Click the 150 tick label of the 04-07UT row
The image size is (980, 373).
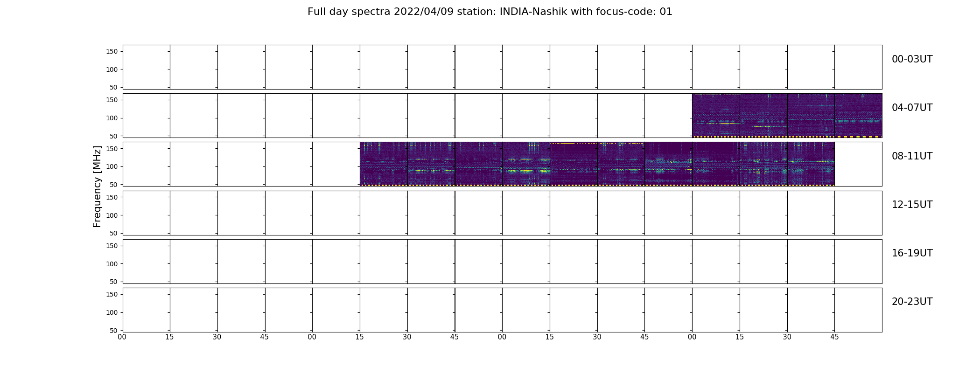click(112, 100)
